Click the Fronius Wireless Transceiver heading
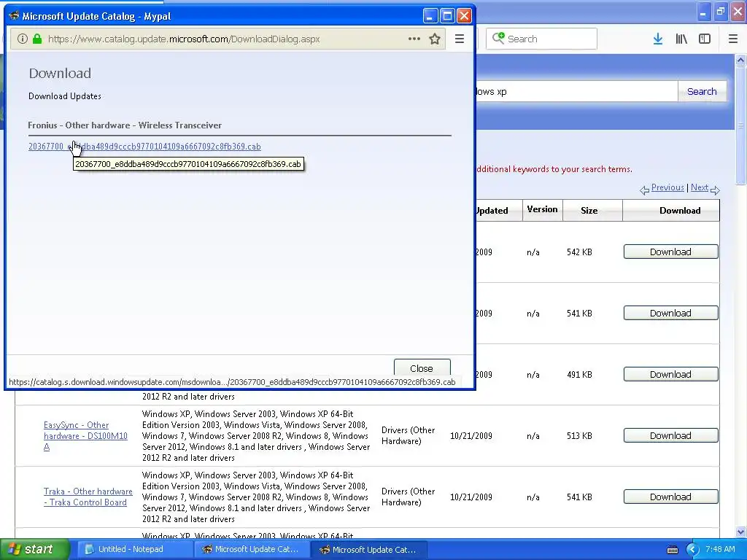This screenshot has height=560, width=747. tap(125, 125)
